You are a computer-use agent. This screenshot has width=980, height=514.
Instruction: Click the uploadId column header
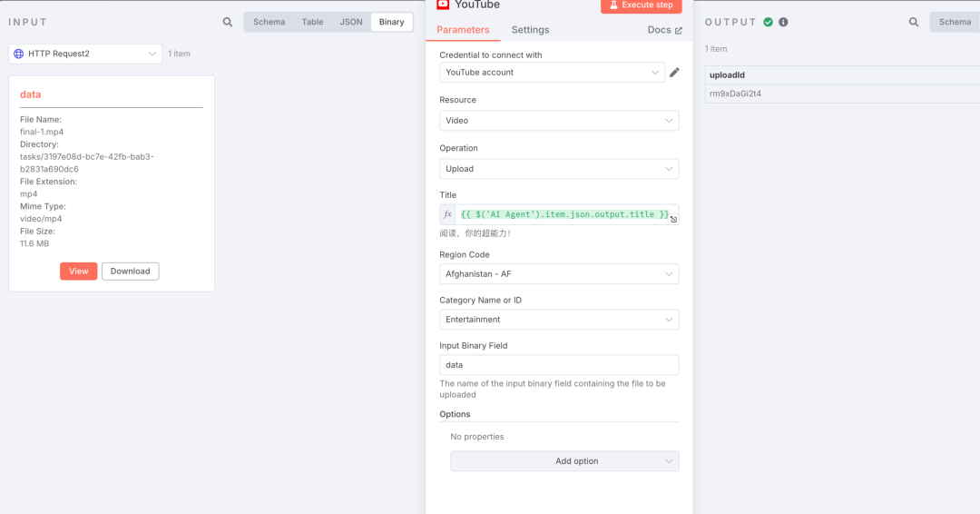[x=727, y=75]
